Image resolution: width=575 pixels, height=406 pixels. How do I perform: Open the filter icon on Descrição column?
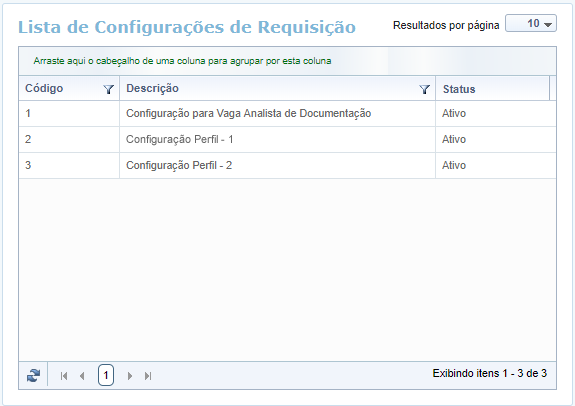[424, 89]
